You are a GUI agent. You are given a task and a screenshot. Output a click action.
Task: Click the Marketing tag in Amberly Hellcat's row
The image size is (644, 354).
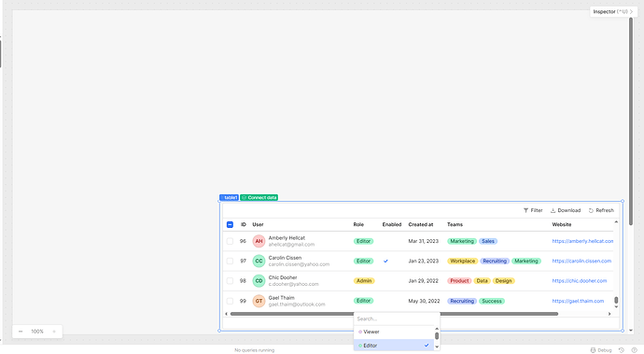tap(462, 241)
